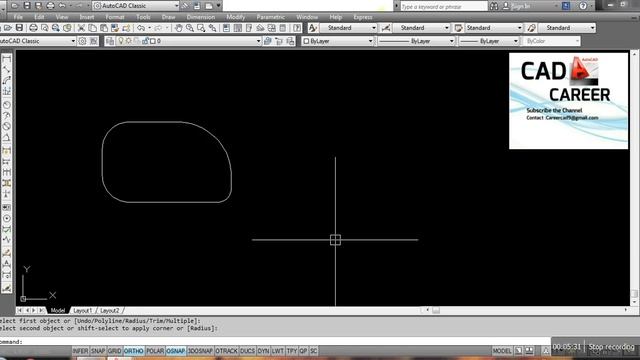Viewport: 640px width, 360px height.
Task: Toggle 3DOSNAP in the status bar
Action: (x=200, y=351)
